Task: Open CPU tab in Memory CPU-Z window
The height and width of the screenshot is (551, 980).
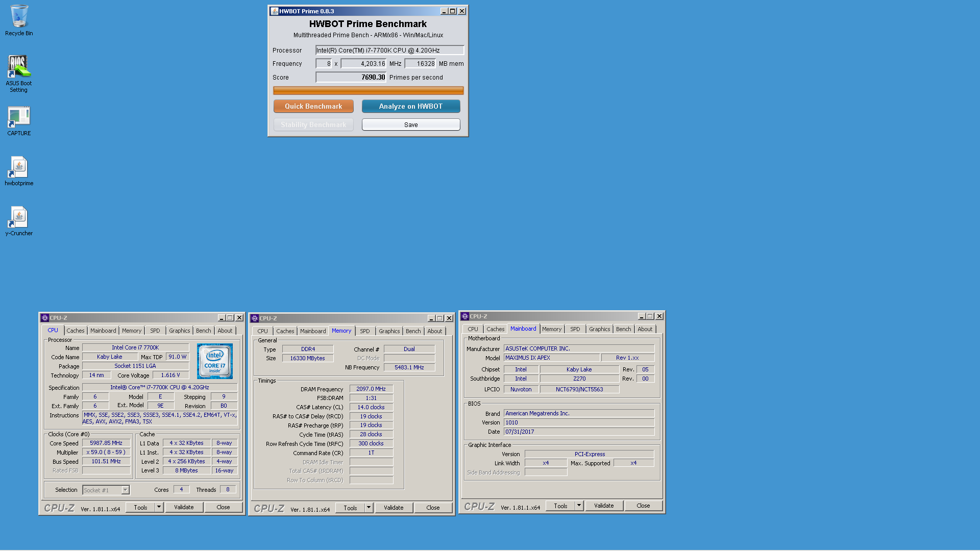Action: [x=263, y=331]
